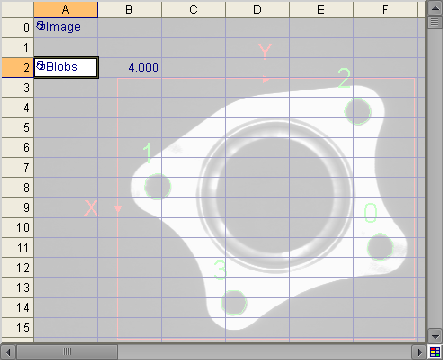Click the blob count value 4.000
The width and height of the screenshot is (443, 360).
[143, 68]
